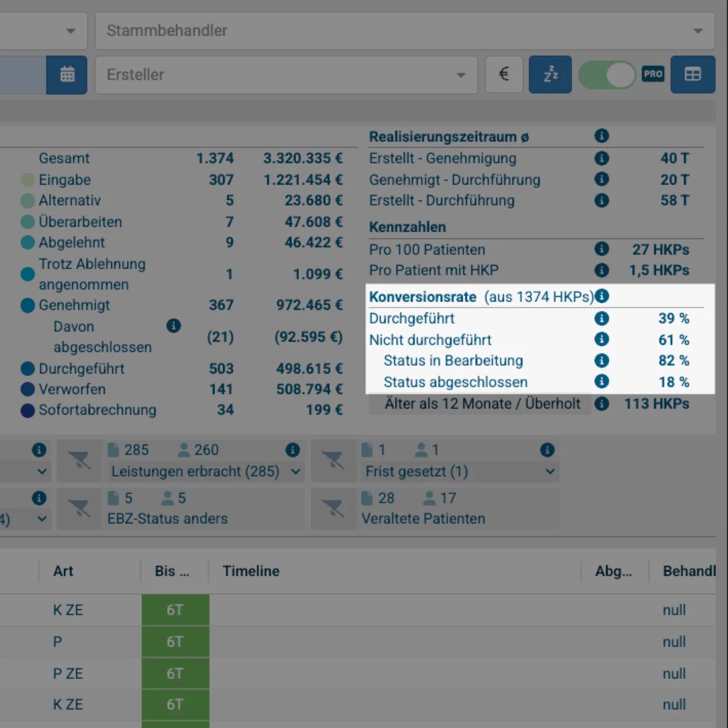728x728 pixels.
Task: Click the Eingabe status color dot
Action: point(28,180)
